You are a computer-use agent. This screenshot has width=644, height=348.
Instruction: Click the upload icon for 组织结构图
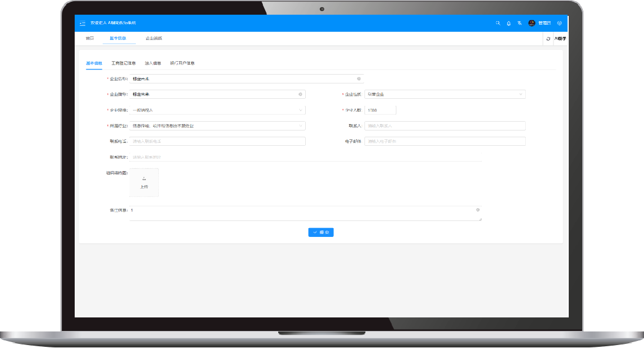coord(144,179)
